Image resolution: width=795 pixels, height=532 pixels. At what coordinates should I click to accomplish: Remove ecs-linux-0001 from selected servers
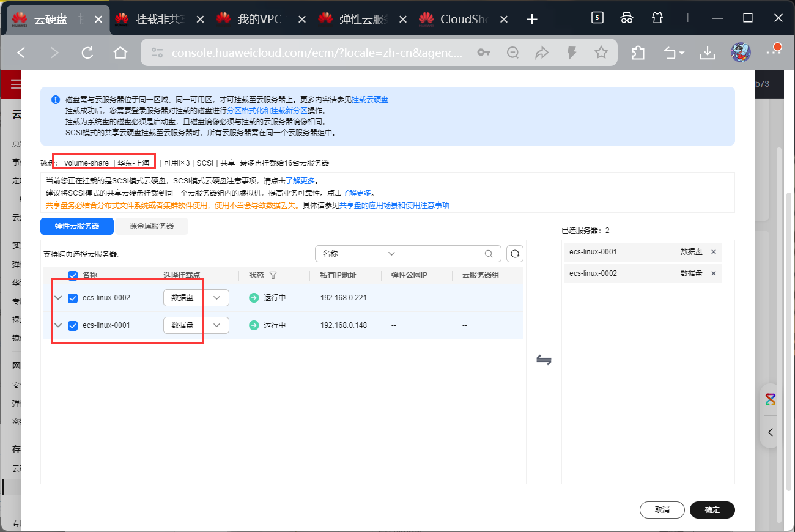713,252
